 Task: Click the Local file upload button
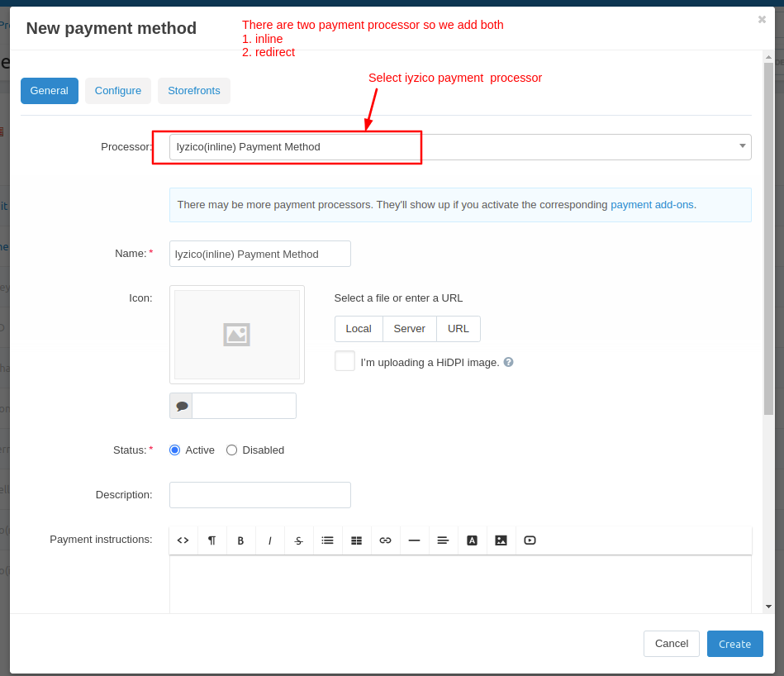click(x=359, y=329)
